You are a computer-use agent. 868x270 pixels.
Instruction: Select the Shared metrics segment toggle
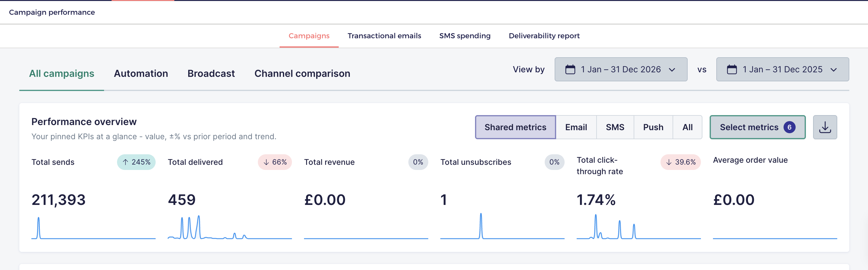click(x=515, y=127)
